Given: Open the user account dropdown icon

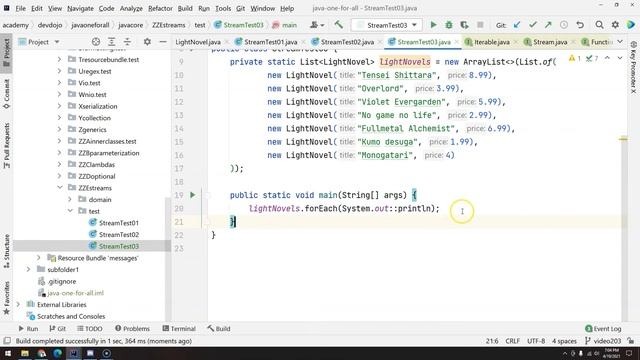Looking at the screenshot, I should [x=317, y=25].
